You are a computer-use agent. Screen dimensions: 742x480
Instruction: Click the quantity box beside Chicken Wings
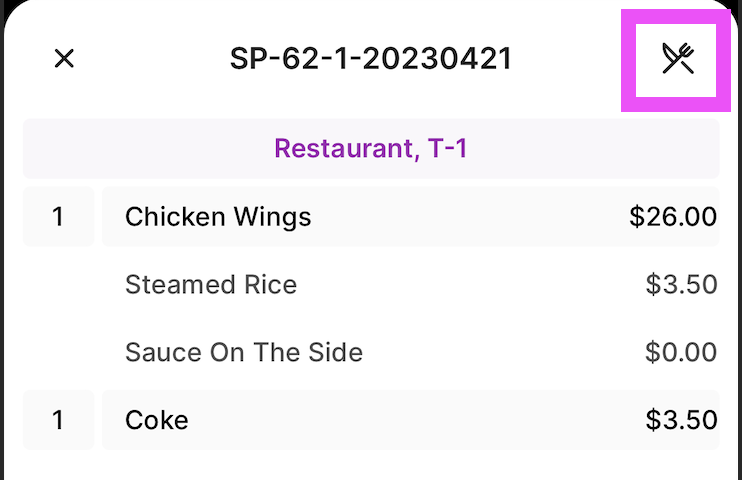[x=58, y=216]
